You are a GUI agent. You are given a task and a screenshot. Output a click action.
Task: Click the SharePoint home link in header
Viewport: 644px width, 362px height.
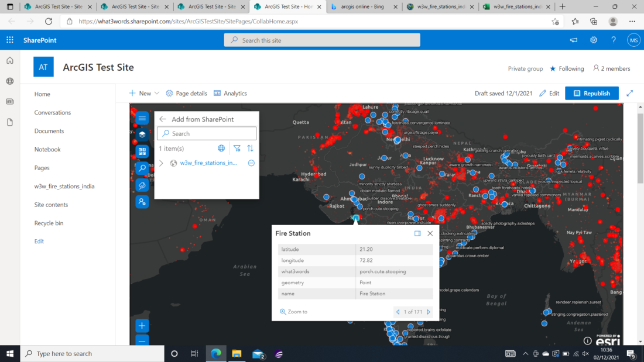(x=40, y=40)
